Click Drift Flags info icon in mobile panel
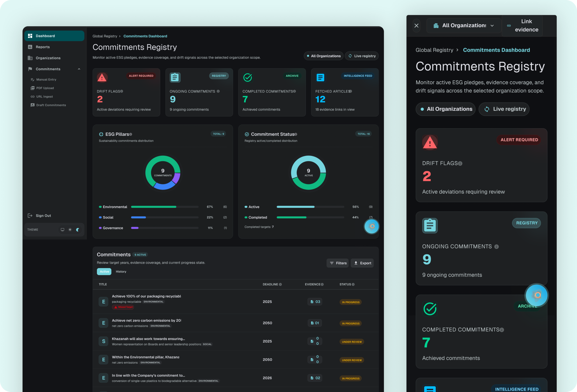Screen dimensions: 577x392 (x=460, y=164)
